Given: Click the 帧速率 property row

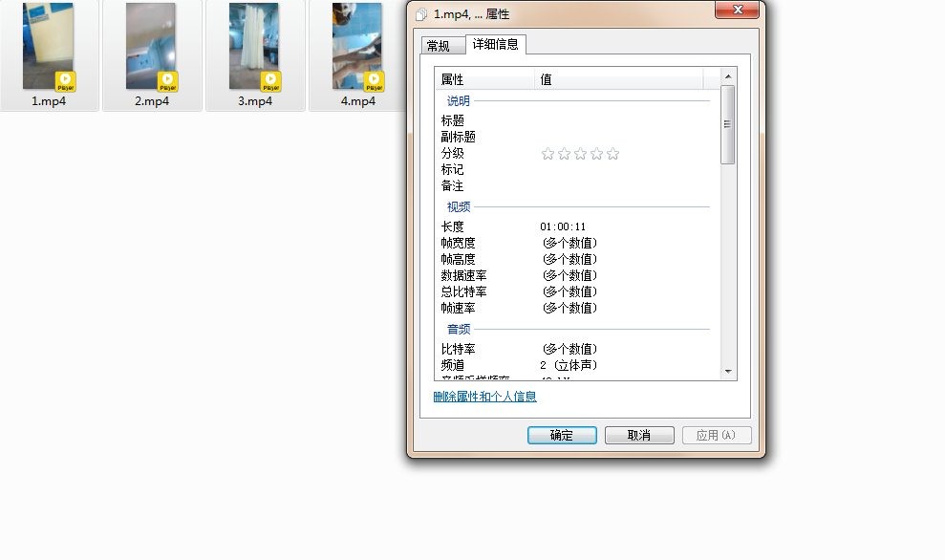Looking at the screenshot, I should (577, 308).
